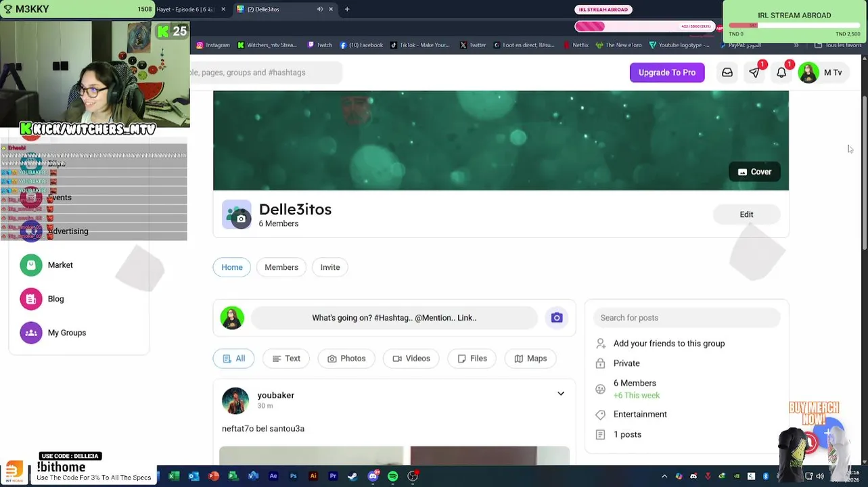Open Outlook from the taskbar
868x487 pixels.
pos(193,476)
